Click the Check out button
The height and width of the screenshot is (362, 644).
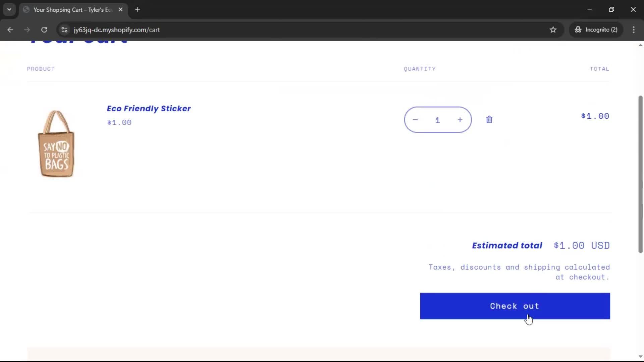[x=515, y=306]
